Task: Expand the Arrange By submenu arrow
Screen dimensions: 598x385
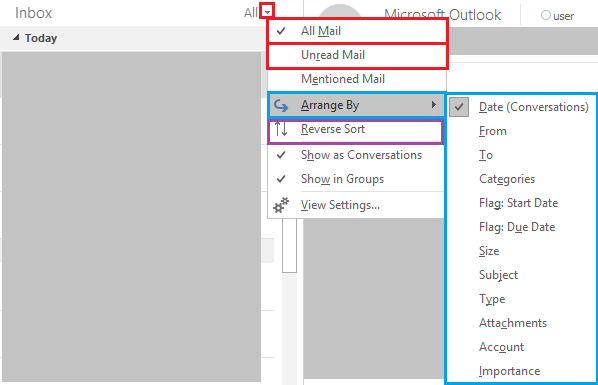Action: point(433,105)
